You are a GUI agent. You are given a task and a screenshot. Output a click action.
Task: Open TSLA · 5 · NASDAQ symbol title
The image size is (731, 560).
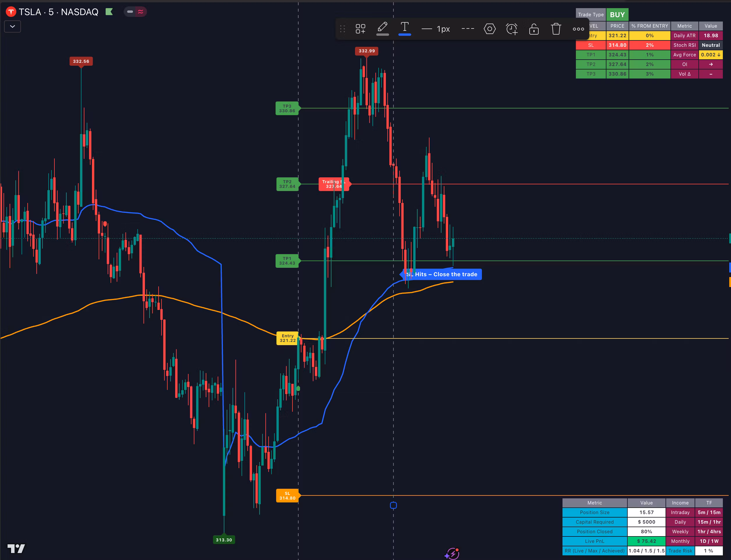coord(58,12)
